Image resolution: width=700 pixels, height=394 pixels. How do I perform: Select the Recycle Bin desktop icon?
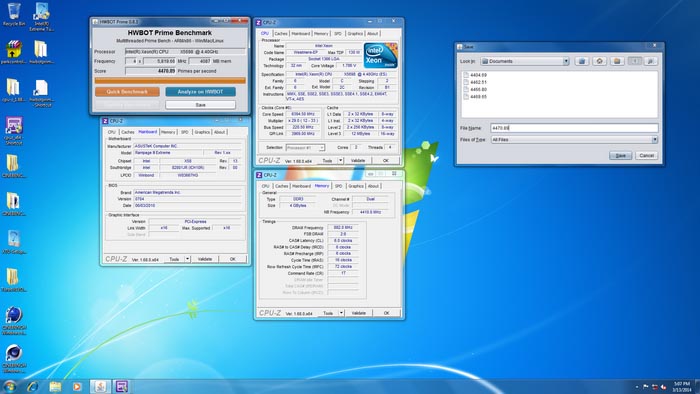14,15
